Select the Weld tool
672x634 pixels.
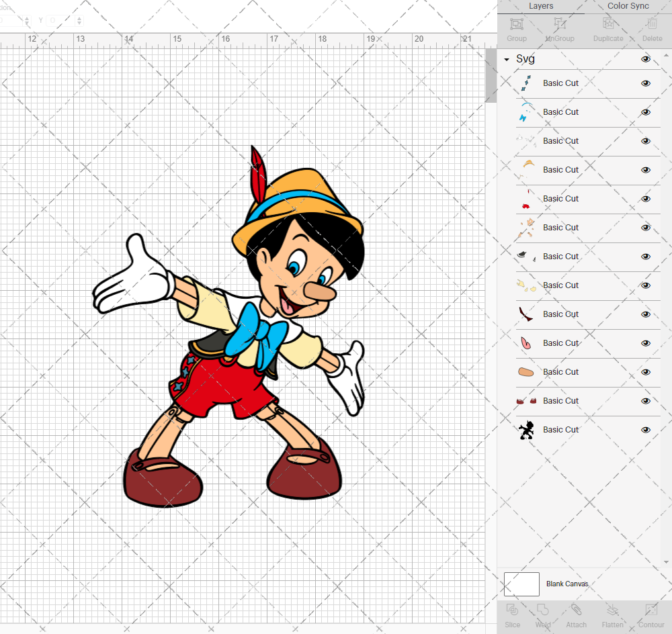(x=543, y=616)
